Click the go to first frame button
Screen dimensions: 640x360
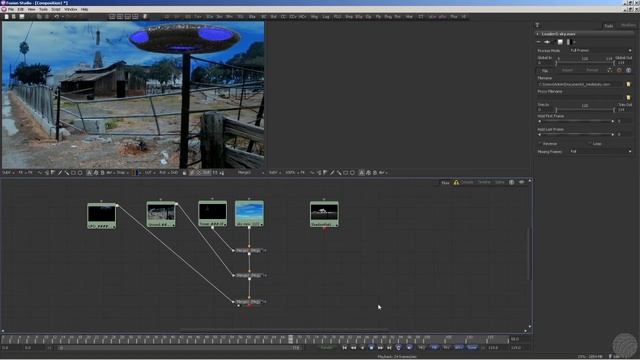[344, 348]
